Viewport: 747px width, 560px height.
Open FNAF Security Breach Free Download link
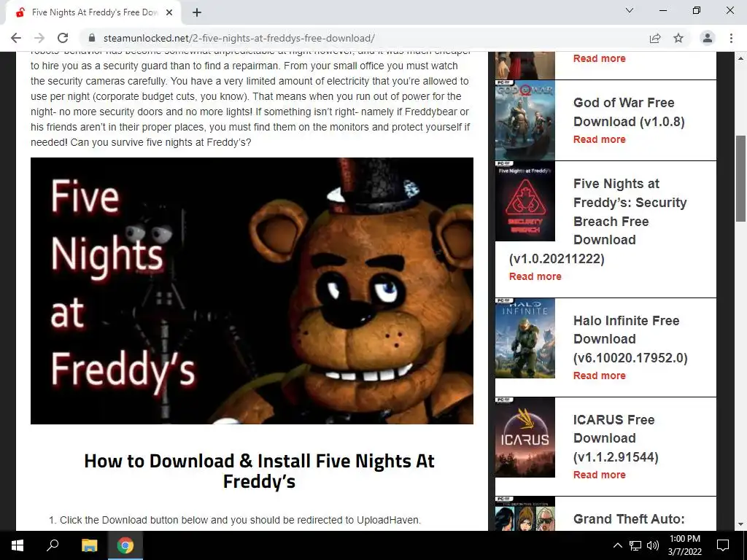[x=598, y=221]
